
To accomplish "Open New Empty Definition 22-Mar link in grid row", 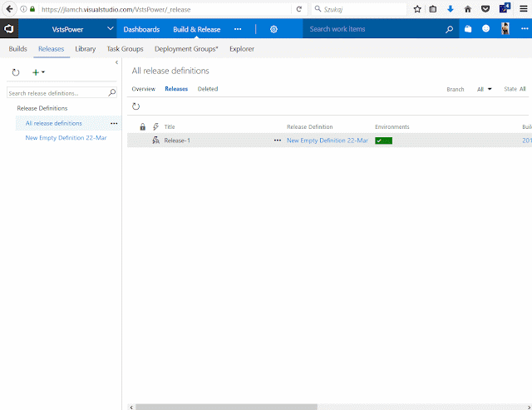I will (x=328, y=141).
